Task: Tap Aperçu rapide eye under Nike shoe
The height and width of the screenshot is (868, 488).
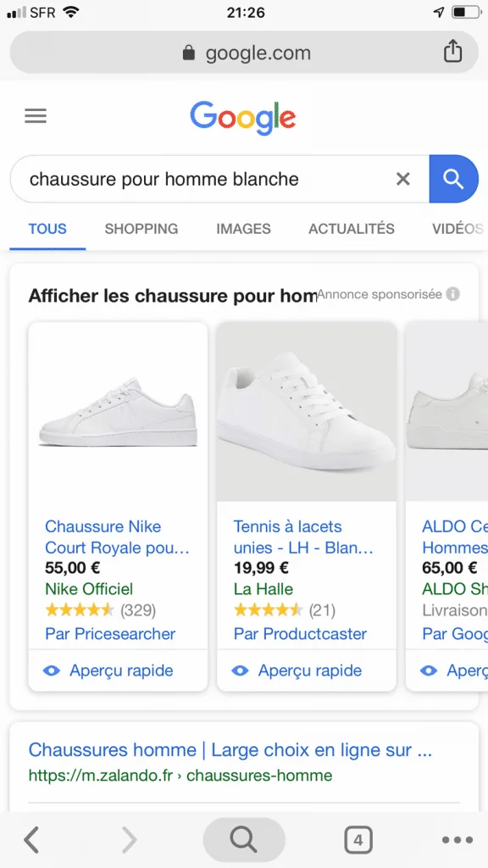Action: pyautogui.click(x=52, y=671)
